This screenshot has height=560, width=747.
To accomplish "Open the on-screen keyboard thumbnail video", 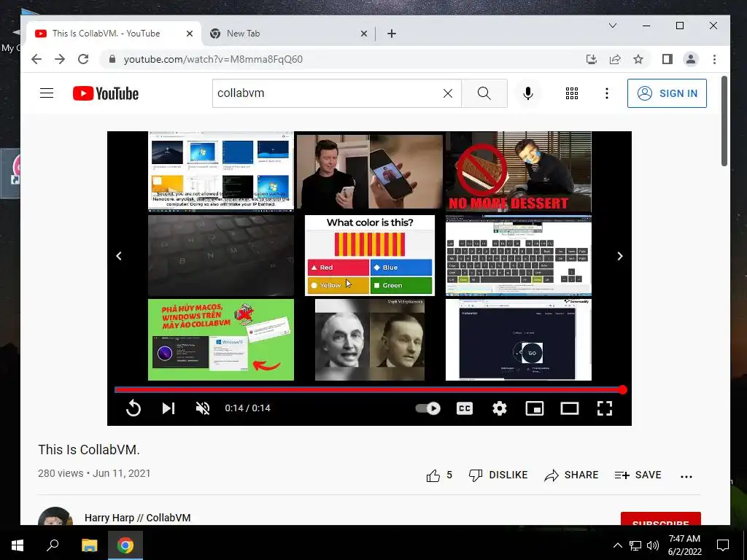I will pos(519,255).
